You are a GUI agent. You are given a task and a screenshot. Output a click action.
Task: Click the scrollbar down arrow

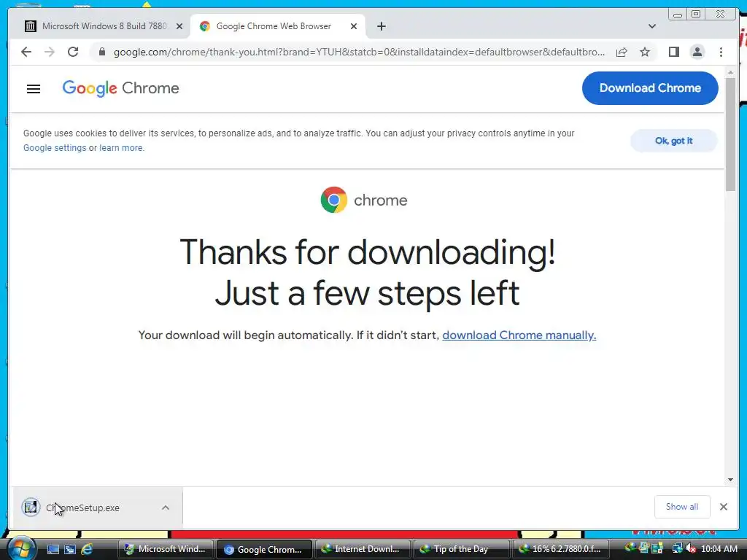(730, 480)
